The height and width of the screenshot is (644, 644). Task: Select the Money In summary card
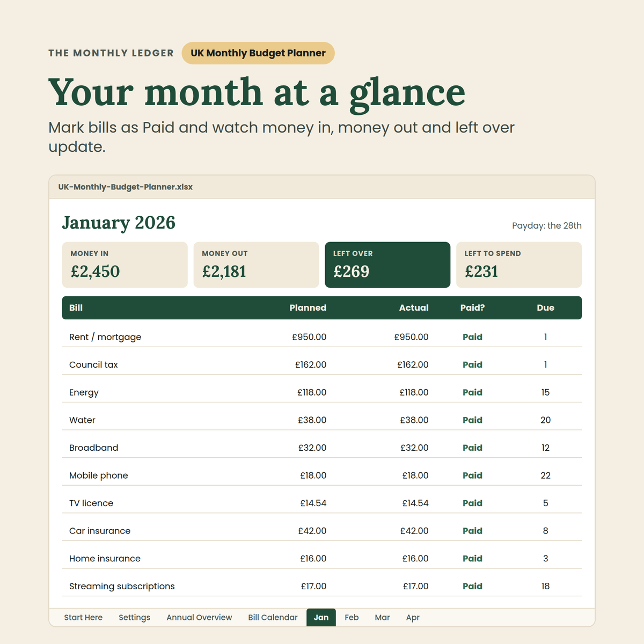[x=125, y=265]
